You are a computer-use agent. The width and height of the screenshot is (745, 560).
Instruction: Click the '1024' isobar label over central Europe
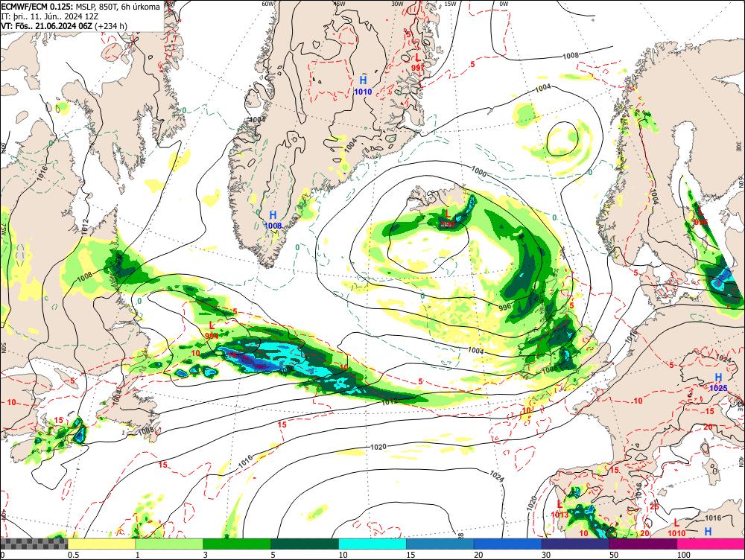click(x=723, y=357)
